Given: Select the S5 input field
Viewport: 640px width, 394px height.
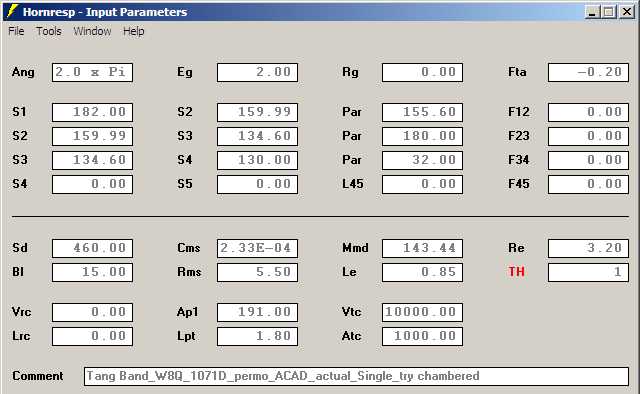Looking at the screenshot, I should pos(258,185).
